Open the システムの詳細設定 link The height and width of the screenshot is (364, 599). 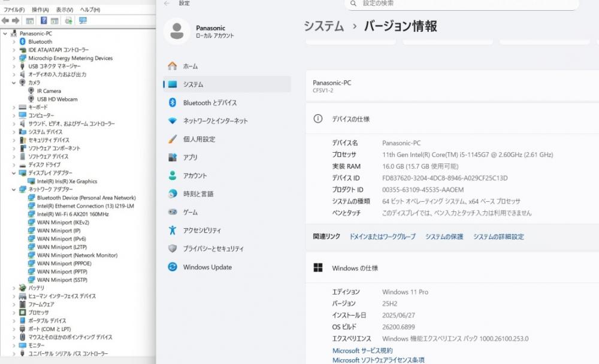498,236
